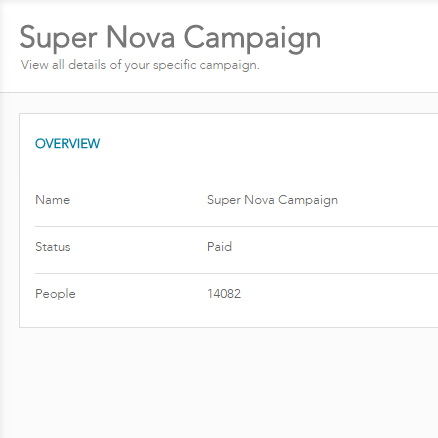
Task: Select the 14082 people count
Action: [224, 294]
